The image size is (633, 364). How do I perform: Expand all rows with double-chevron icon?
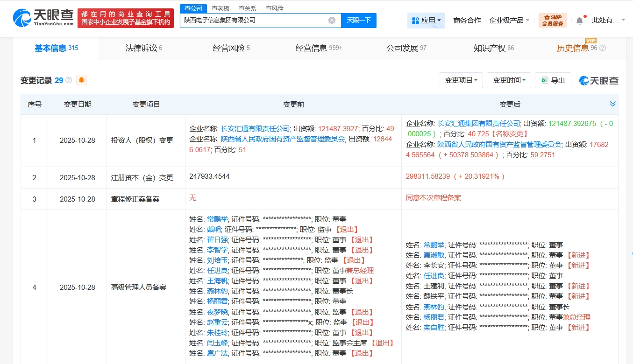pos(612,104)
